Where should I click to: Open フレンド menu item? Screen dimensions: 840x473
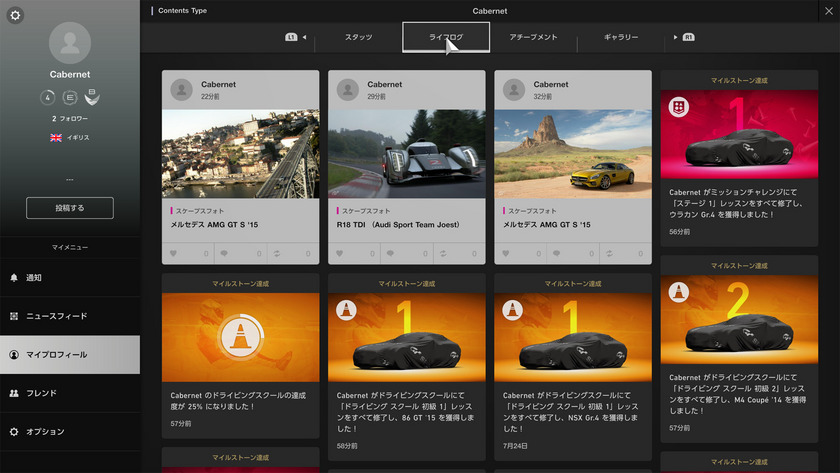click(70, 393)
